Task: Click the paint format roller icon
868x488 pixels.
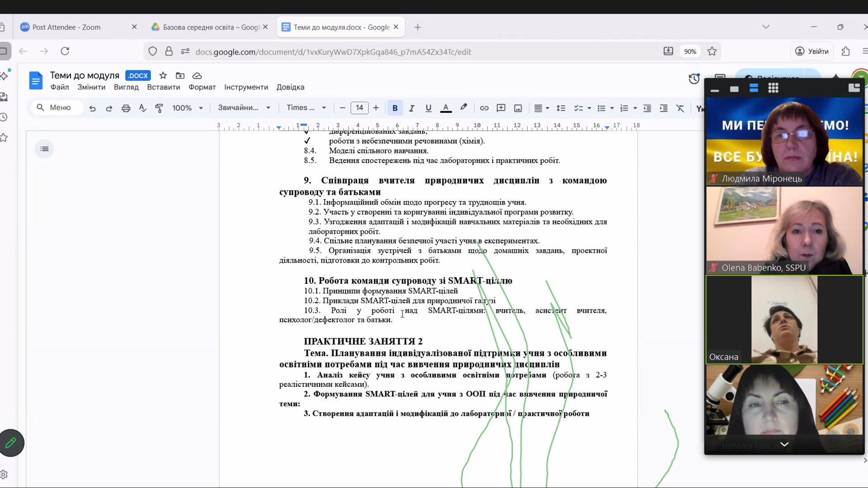Action: pyautogui.click(x=159, y=108)
